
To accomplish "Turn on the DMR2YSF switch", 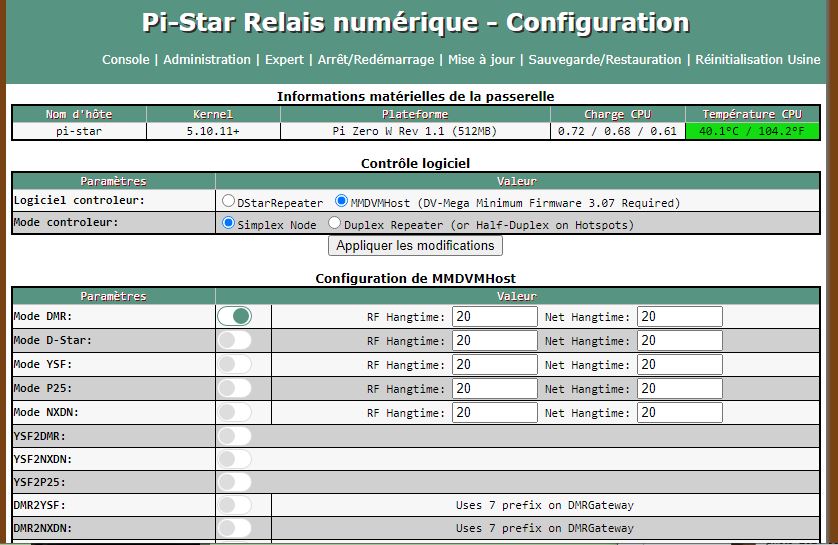I will click(235, 505).
